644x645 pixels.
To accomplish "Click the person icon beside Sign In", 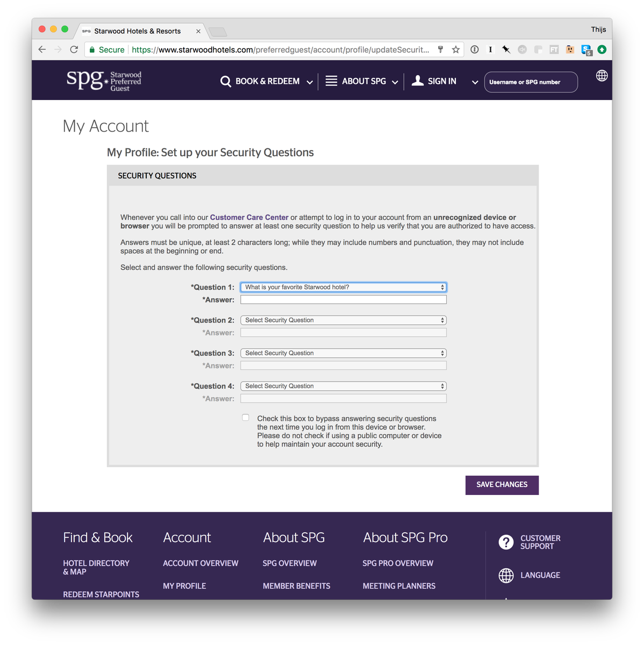I will pyautogui.click(x=418, y=81).
